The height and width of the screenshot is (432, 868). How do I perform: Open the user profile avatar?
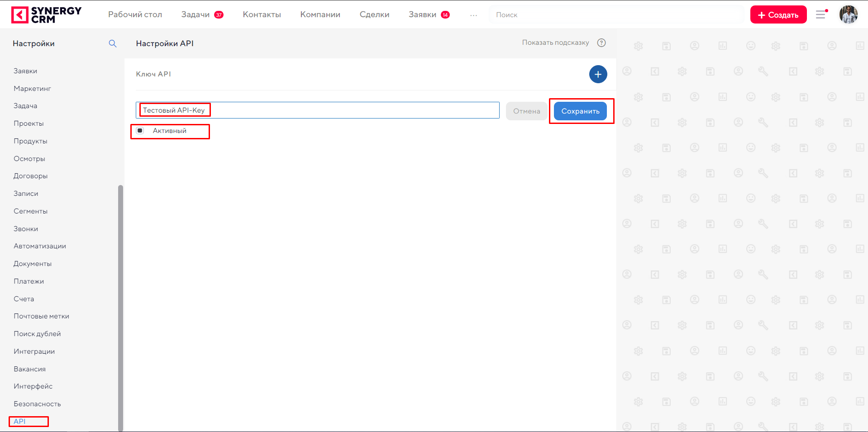849,14
